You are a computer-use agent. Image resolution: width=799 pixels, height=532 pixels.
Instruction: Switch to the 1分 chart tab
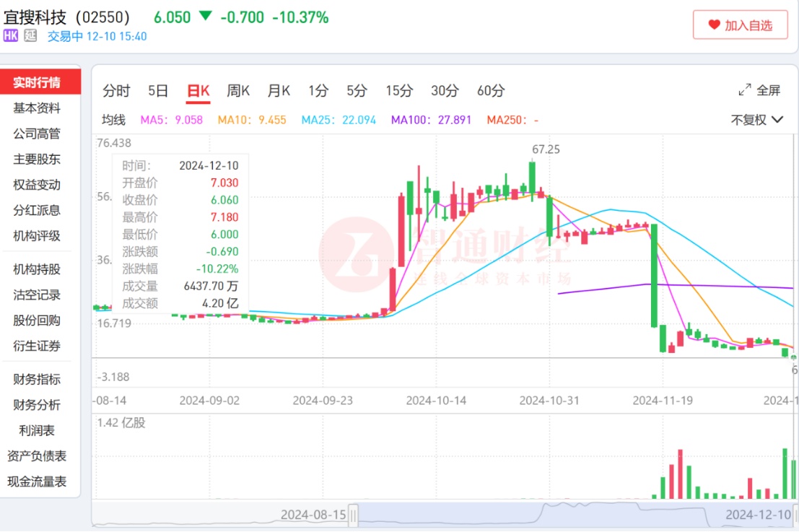[x=318, y=91]
